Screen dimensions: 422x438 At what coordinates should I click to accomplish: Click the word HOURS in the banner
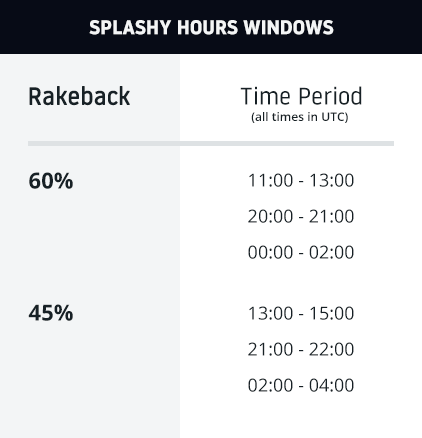207,27
